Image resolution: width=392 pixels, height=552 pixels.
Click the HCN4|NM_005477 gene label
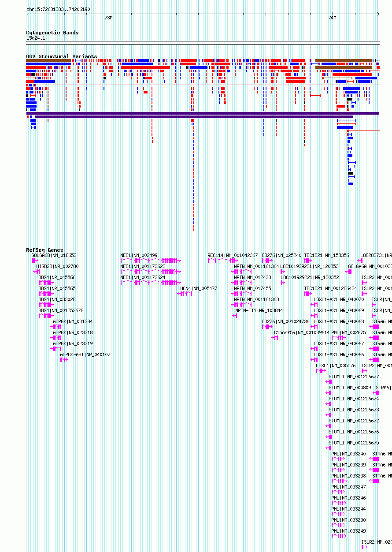point(199,288)
